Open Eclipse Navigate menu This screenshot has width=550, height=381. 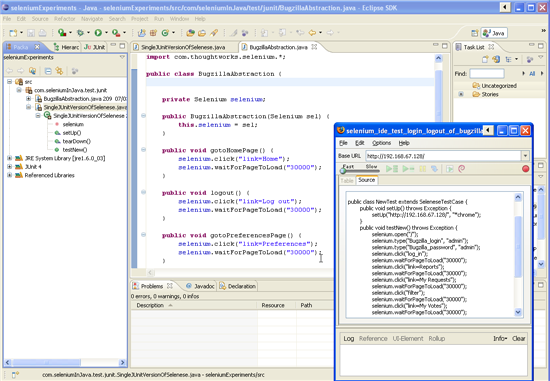coord(92,19)
